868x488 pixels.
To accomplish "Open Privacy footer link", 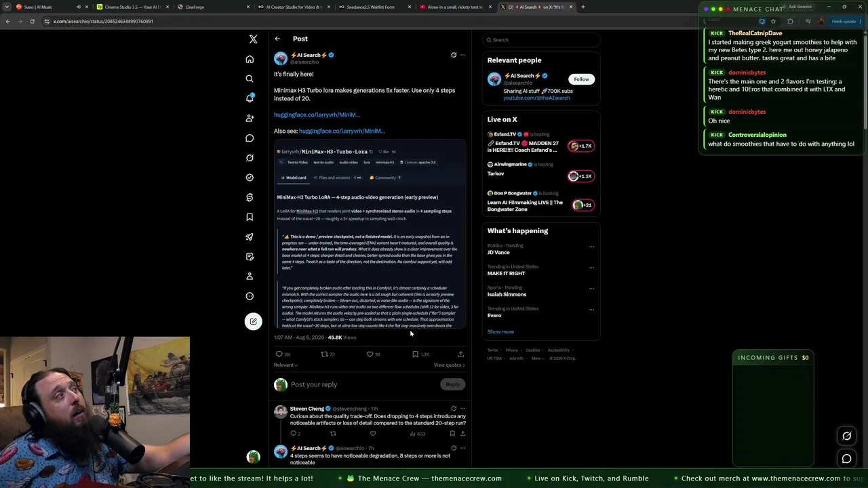I will coord(512,350).
